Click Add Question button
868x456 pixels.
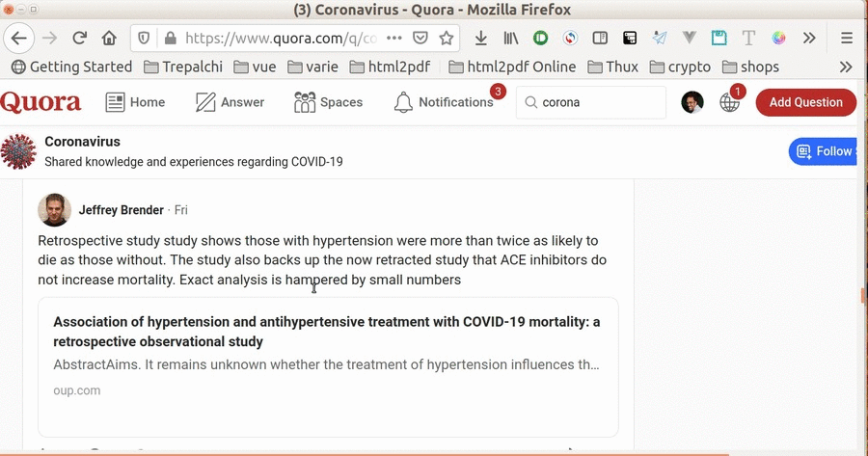(806, 102)
